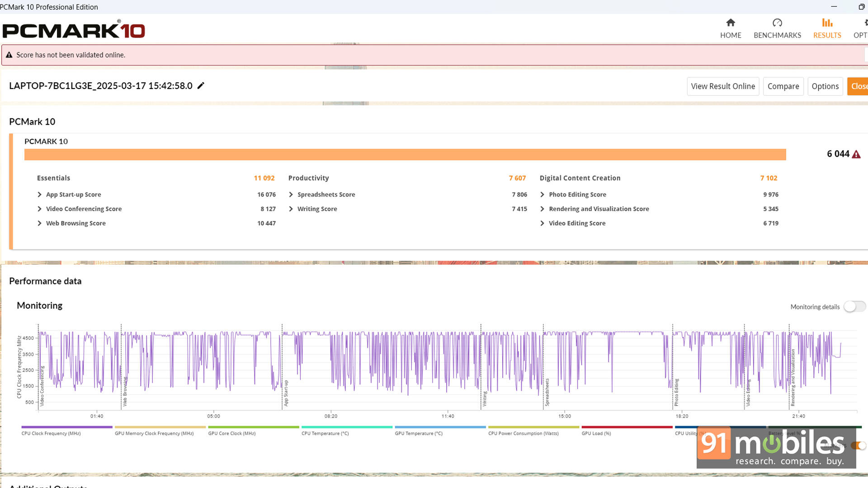Click the pencil icon to rename result
The image size is (868, 488).
(201, 85)
